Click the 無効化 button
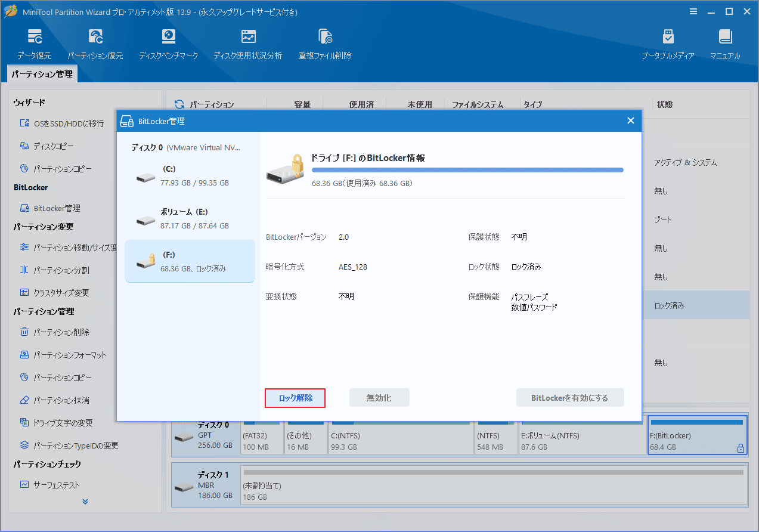Screen dimensions: 759x532 pyautogui.click(x=379, y=398)
